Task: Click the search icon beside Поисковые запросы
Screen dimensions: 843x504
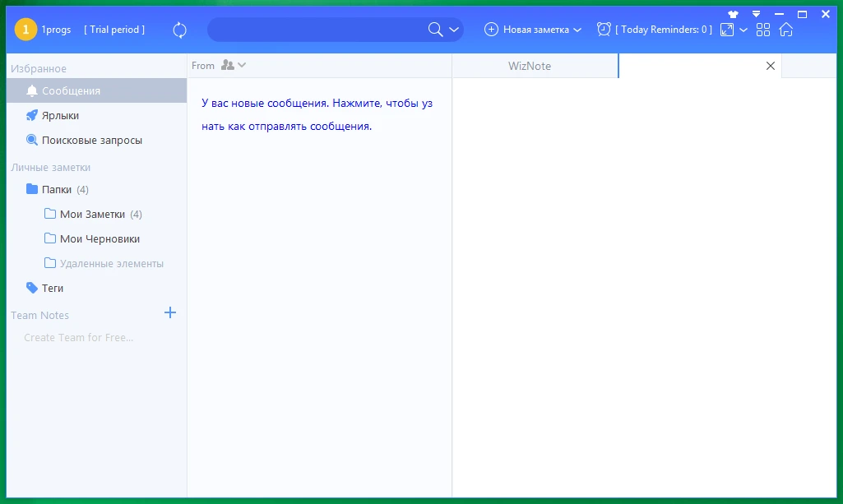Action: pyautogui.click(x=32, y=141)
